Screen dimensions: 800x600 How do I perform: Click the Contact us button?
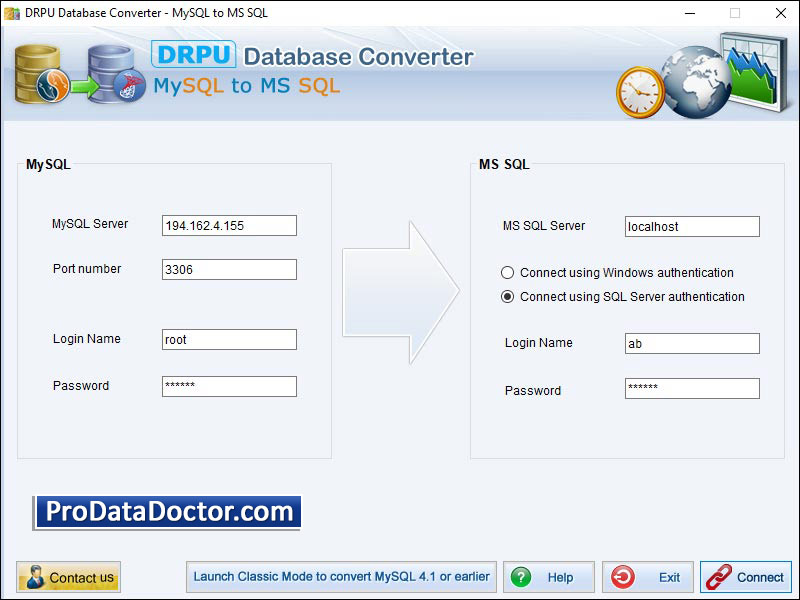[x=68, y=577]
